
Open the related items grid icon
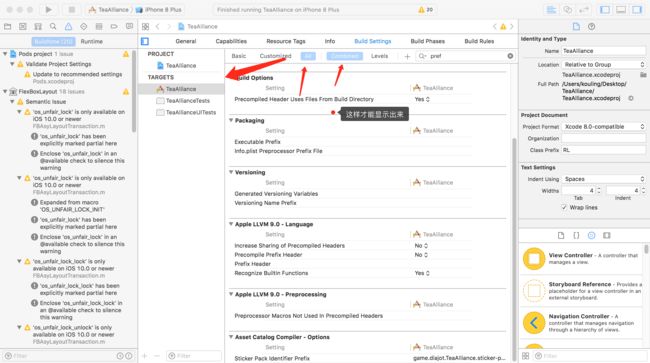pos(145,27)
